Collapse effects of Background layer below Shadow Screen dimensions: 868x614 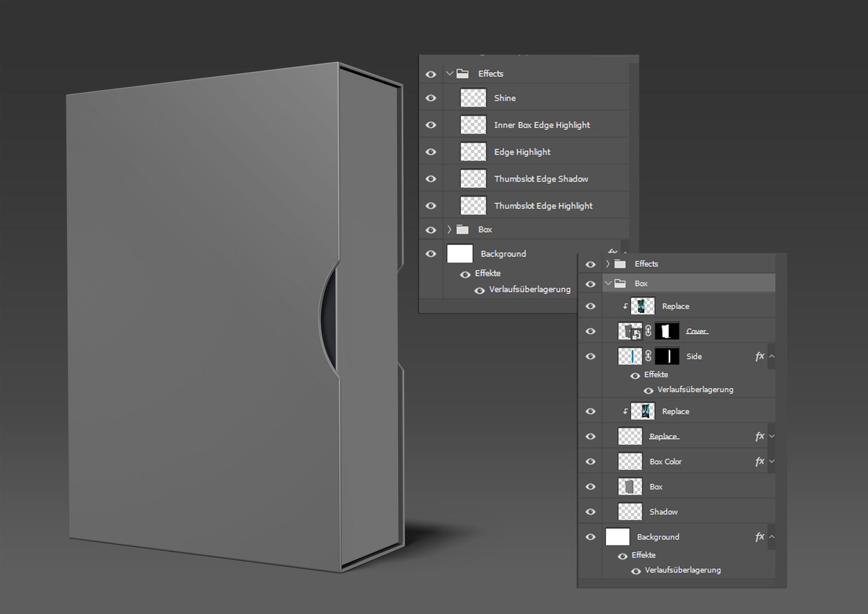click(x=772, y=537)
